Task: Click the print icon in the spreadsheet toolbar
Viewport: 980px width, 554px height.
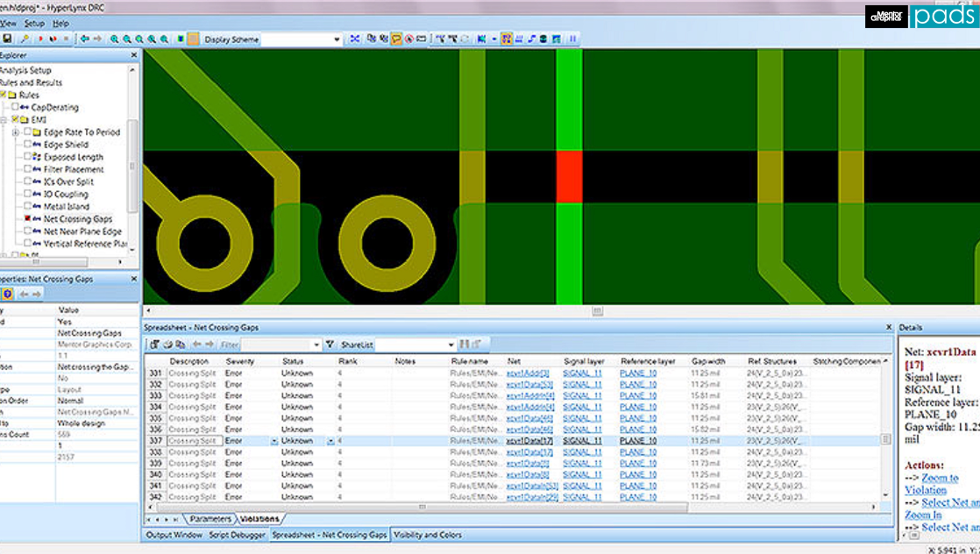Action: coord(167,344)
